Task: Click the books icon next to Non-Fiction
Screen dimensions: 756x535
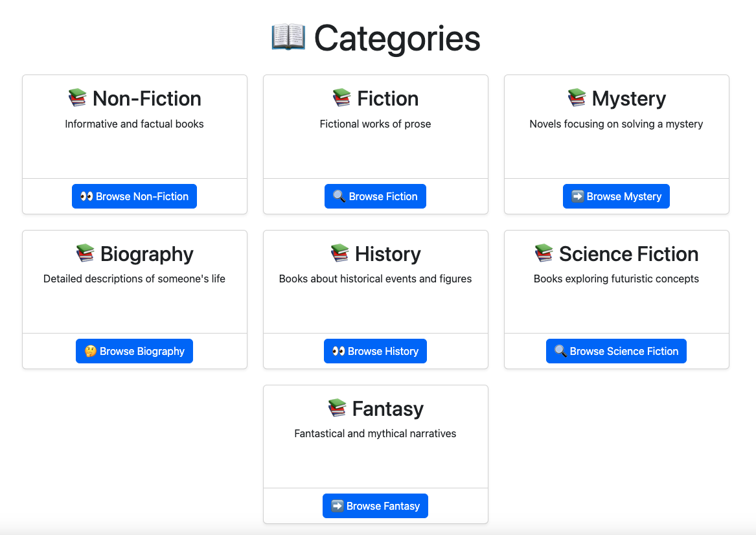Action: pyautogui.click(x=77, y=98)
